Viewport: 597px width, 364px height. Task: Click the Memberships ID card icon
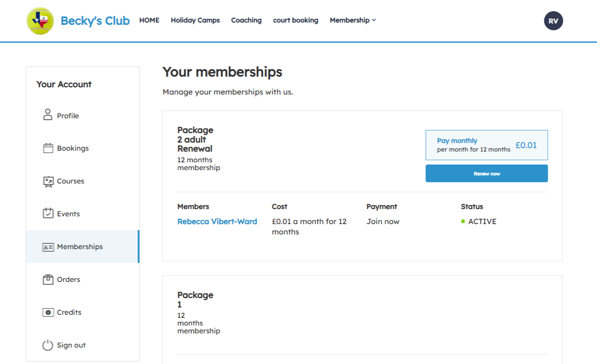click(x=48, y=247)
